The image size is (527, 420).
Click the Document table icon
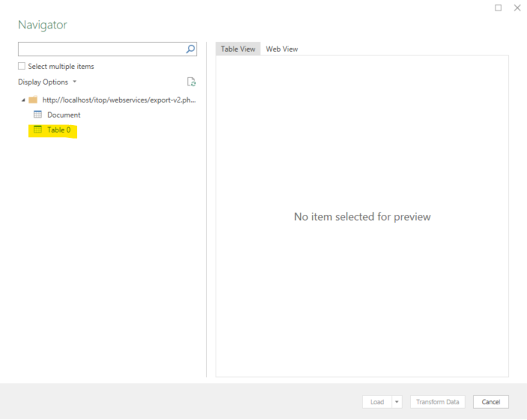pyautogui.click(x=37, y=115)
